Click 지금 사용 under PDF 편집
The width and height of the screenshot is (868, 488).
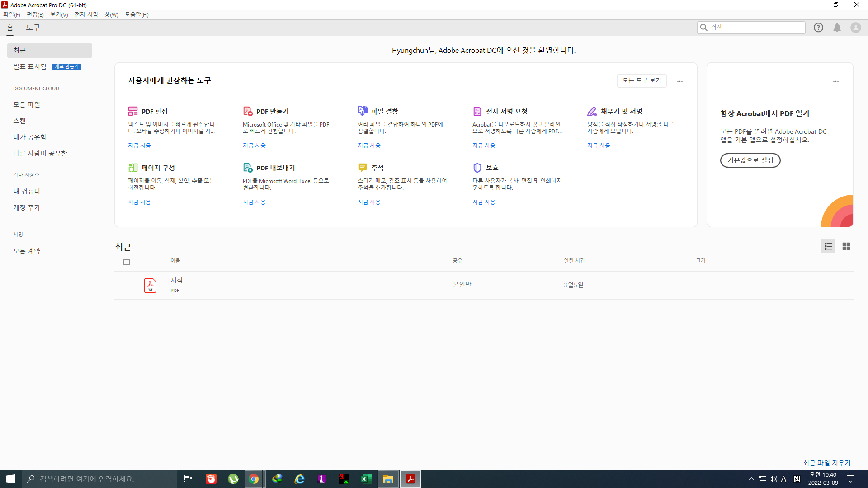click(x=139, y=145)
